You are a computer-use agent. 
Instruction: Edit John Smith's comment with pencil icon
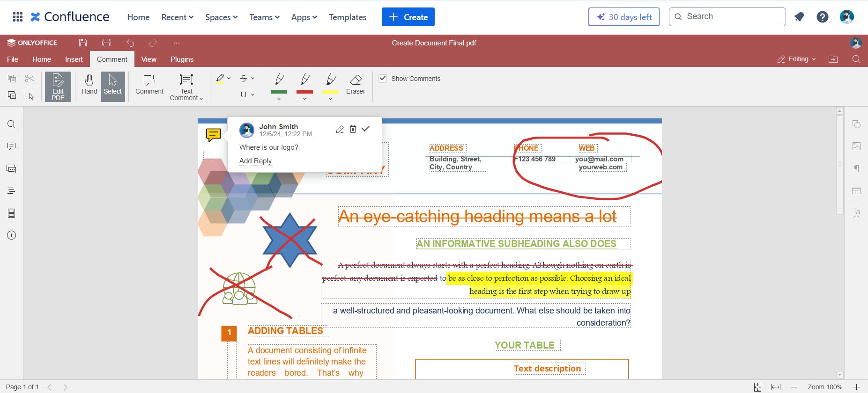click(x=340, y=129)
